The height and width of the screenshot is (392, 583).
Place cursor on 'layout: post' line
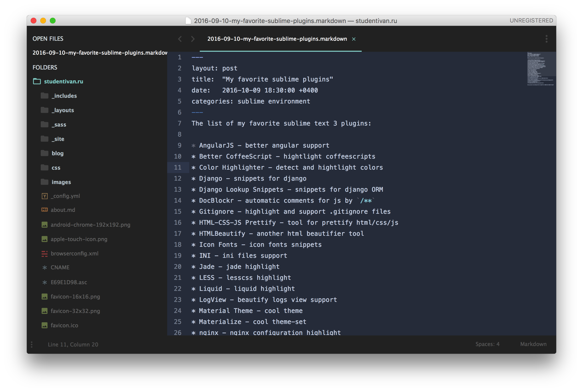(214, 68)
